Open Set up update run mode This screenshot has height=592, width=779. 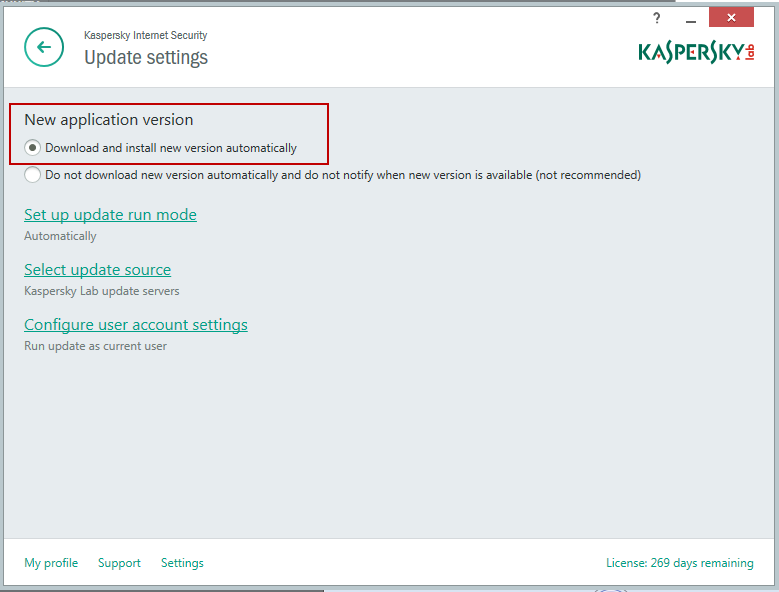pyautogui.click(x=110, y=215)
